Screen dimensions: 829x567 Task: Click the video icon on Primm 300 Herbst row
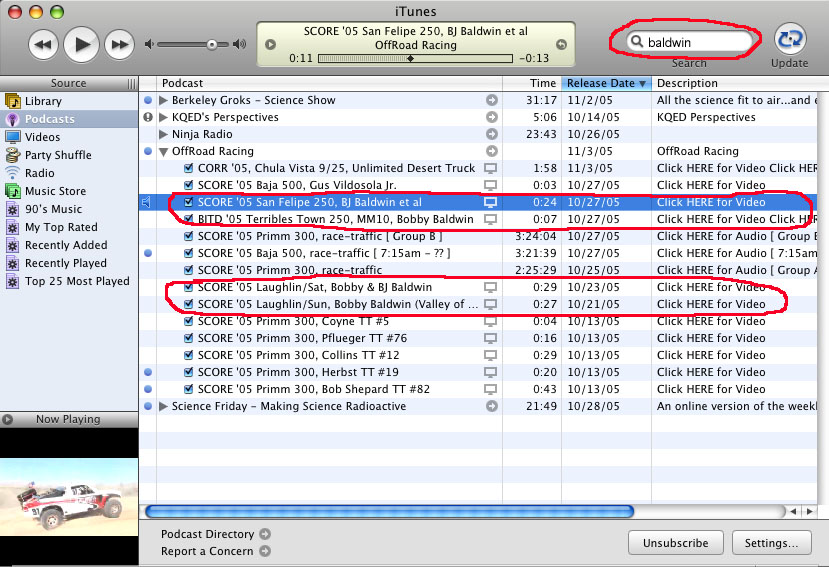(x=491, y=372)
